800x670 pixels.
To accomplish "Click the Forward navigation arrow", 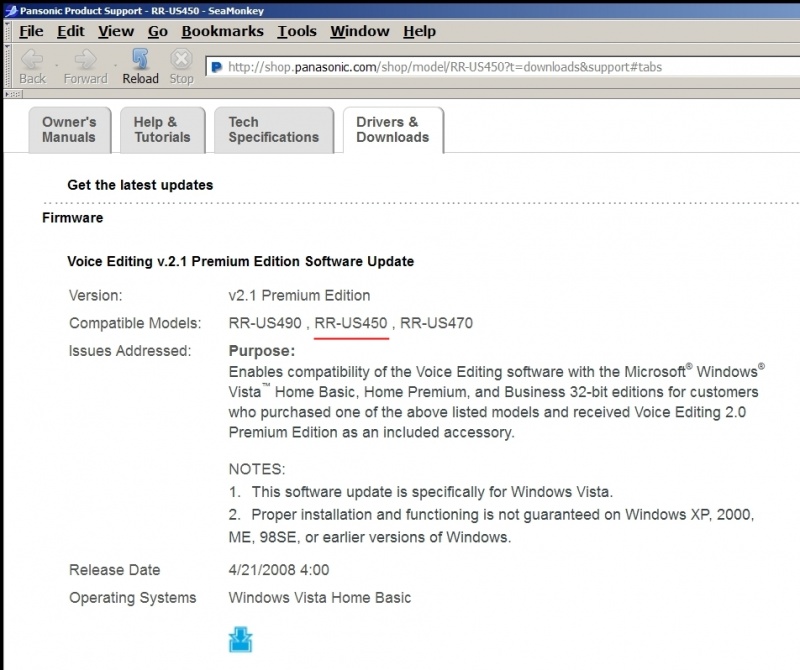I will (85, 66).
